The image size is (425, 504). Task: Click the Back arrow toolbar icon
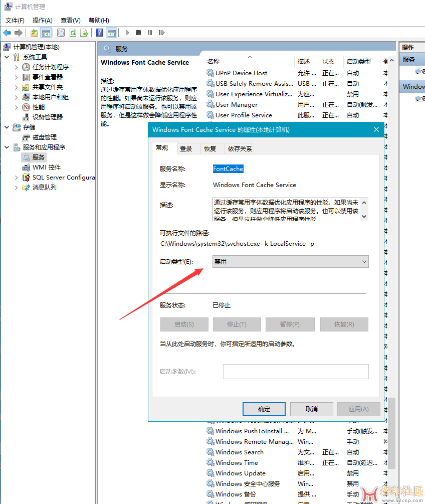coord(7,33)
